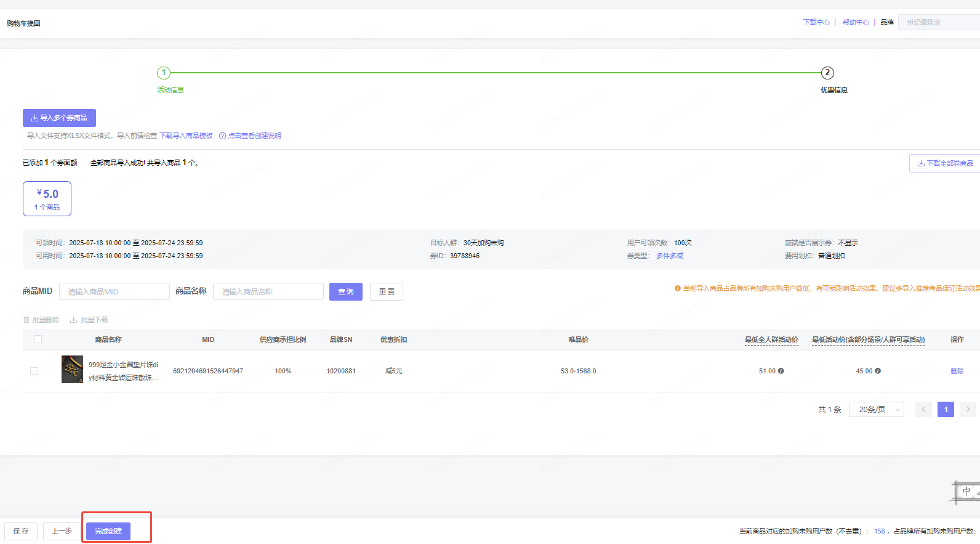
Task: Click the info icon beside 45.00 price
Action: point(878,371)
